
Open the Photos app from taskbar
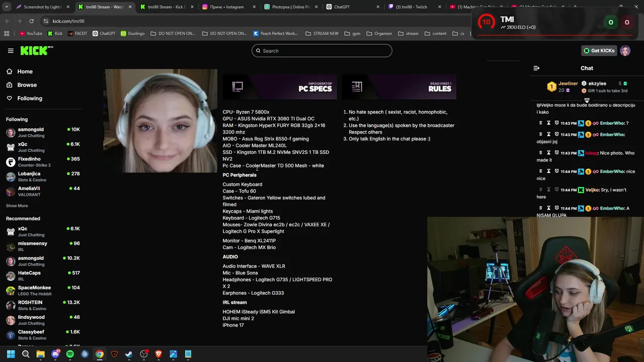tap(173, 354)
